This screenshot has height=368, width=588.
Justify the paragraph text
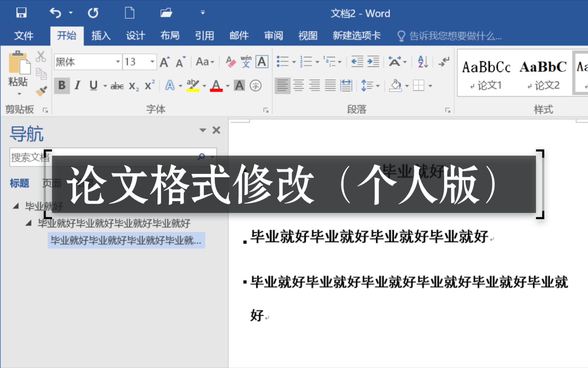(x=330, y=85)
